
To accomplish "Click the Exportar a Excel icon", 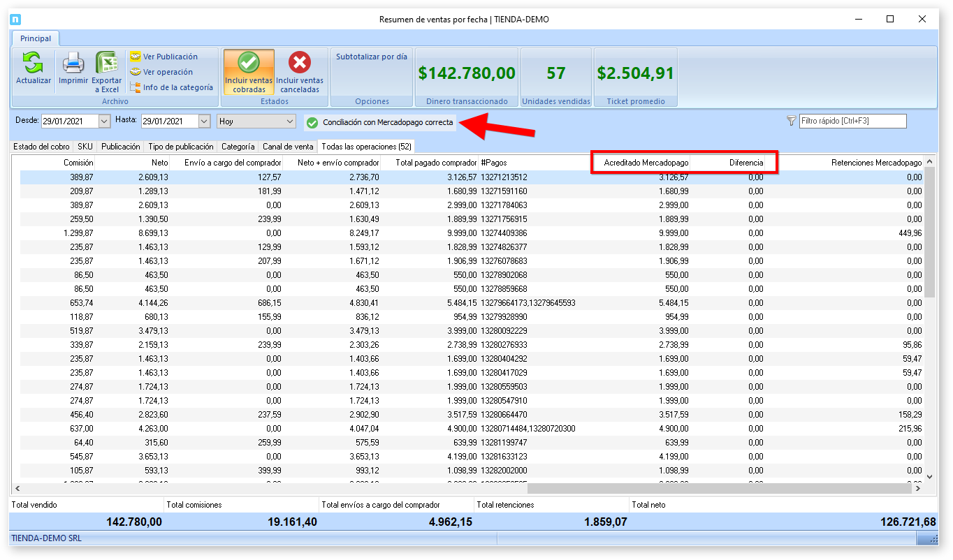I will coord(107,64).
